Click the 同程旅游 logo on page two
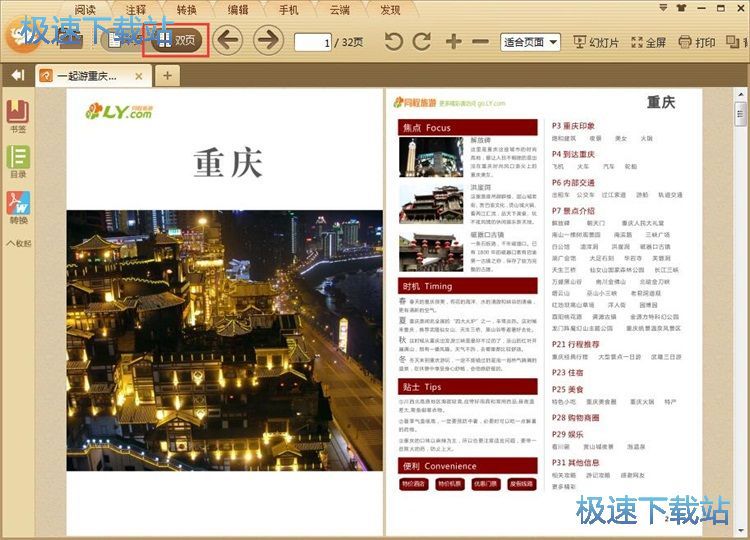 (415, 103)
